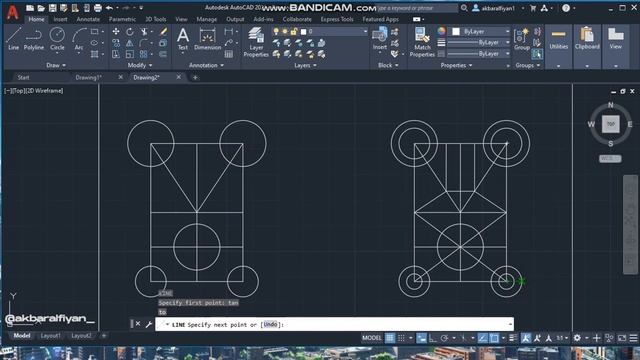640x360 pixels.
Task: Open the Start tab
Action: point(23,77)
